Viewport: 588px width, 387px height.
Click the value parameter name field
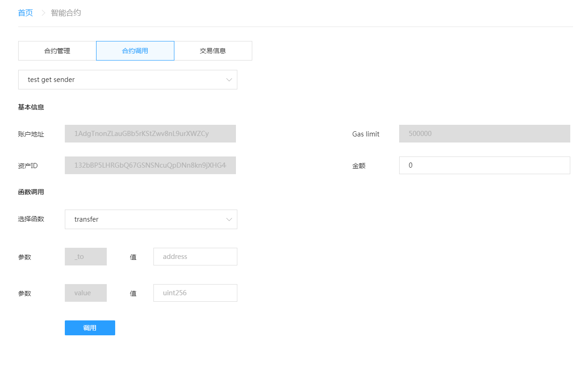(x=86, y=293)
